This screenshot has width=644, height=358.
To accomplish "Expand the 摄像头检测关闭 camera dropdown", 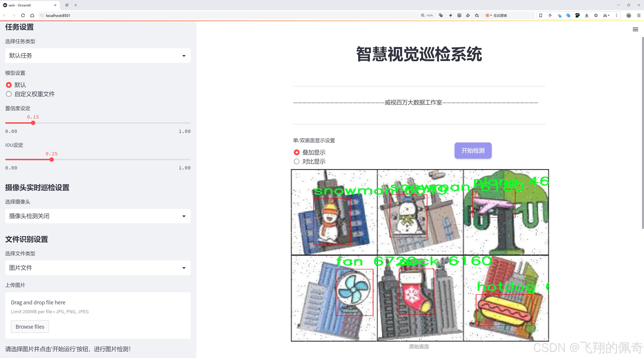I will point(98,216).
